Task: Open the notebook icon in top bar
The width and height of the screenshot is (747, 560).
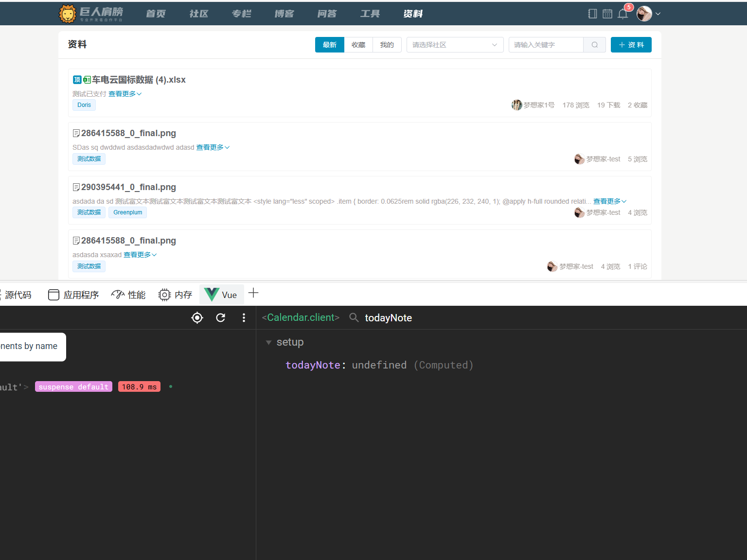Action: click(592, 14)
